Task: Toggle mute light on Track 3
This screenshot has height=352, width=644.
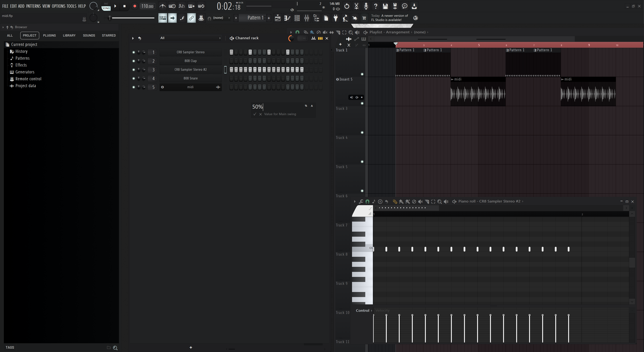Action: click(362, 132)
